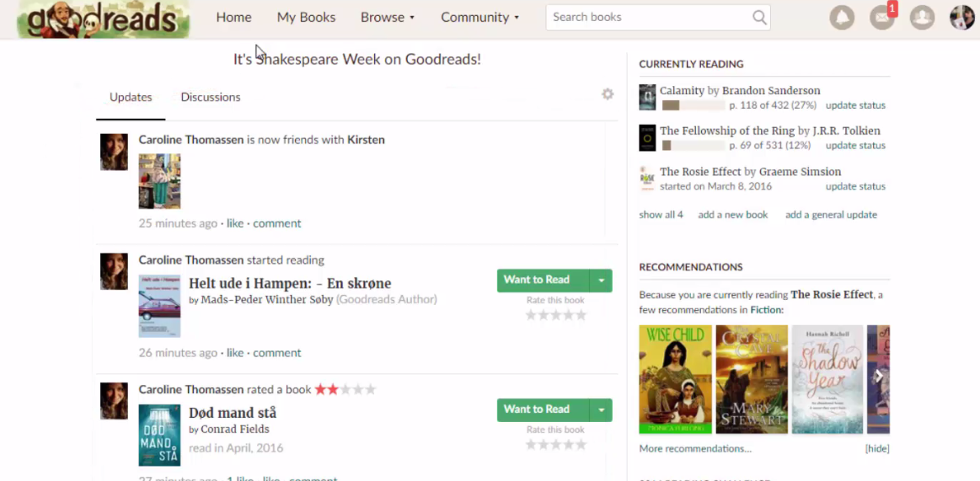Open the friend requests icon

(922, 17)
